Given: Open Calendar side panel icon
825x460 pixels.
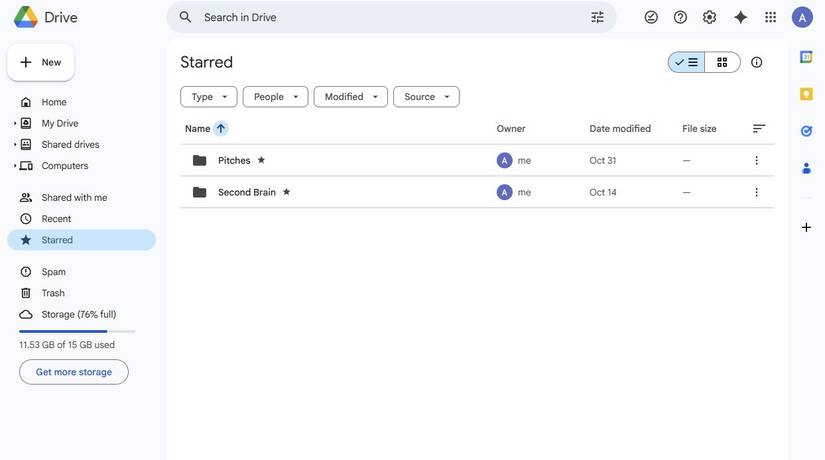Looking at the screenshot, I should click(806, 56).
